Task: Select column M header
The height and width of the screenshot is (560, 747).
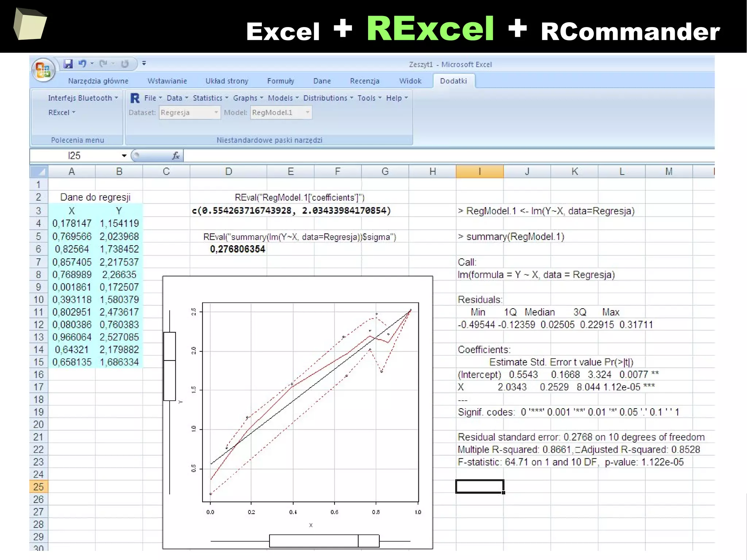Action: pyautogui.click(x=669, y=171)
